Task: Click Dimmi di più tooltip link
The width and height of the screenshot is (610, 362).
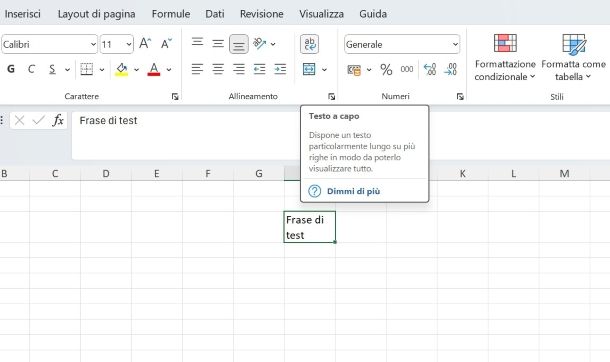Action: pos(353,191)
